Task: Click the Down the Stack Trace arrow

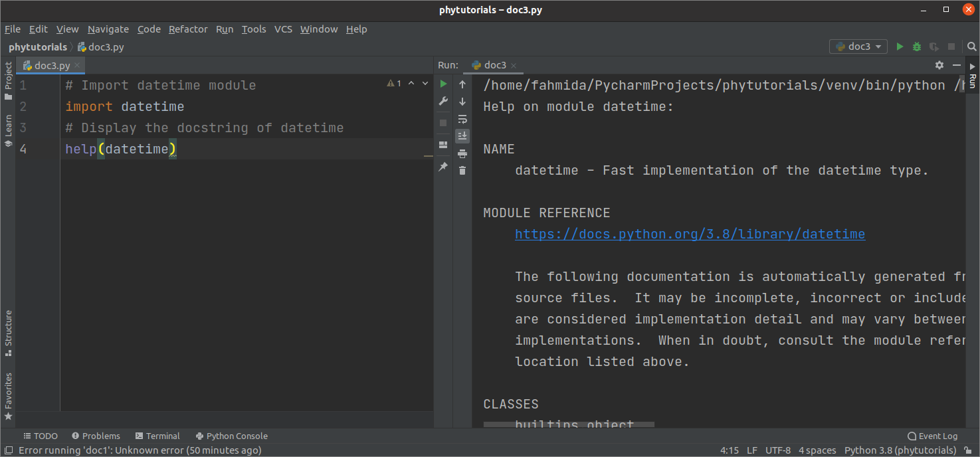Action: pyautogui.click(x=462, y=102)
